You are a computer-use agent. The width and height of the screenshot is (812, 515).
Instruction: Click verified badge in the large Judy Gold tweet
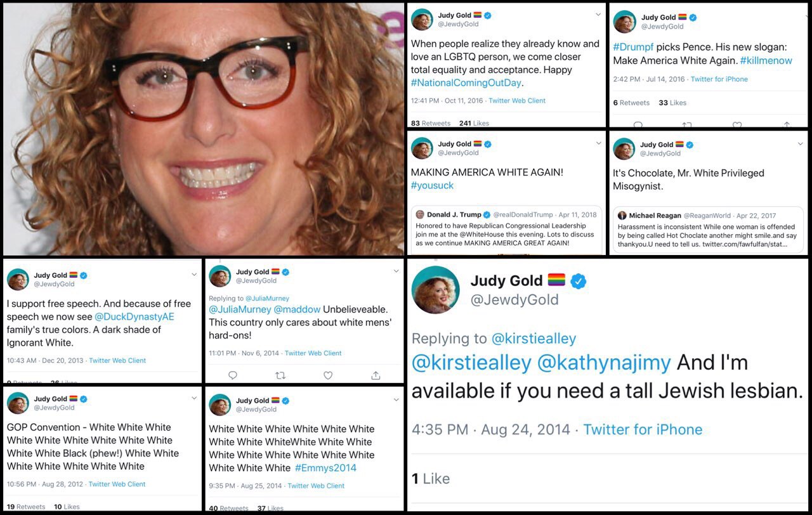tap(578, 281)
